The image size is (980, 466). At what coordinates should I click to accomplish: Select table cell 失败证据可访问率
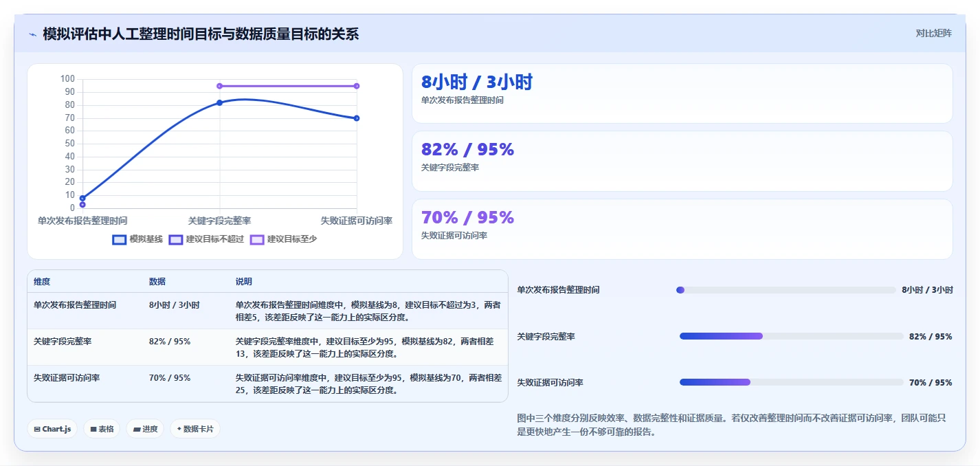click(67, 377)
